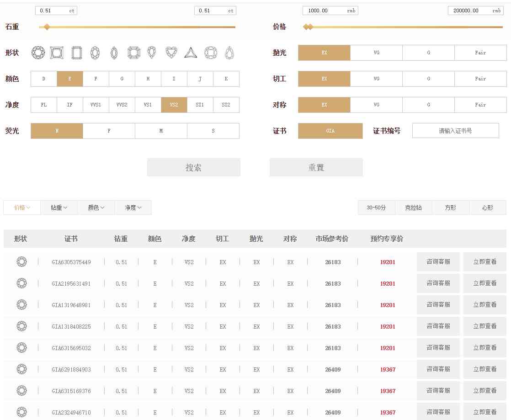Image resolution: width=511 pixels, height=420 pixels.
Task: Switch to the 克拉钻 quick filter tab
Action: [413, 207]
